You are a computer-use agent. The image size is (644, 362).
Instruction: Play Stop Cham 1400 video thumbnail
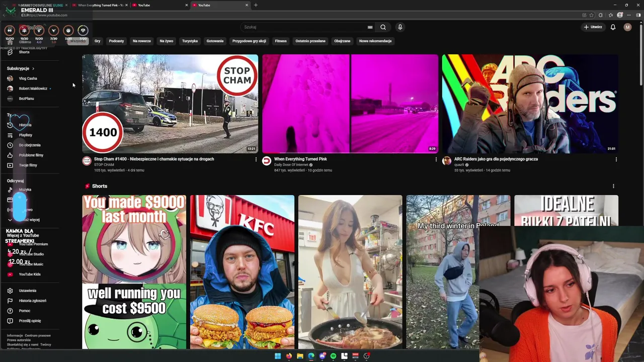[x=170, y=104]
